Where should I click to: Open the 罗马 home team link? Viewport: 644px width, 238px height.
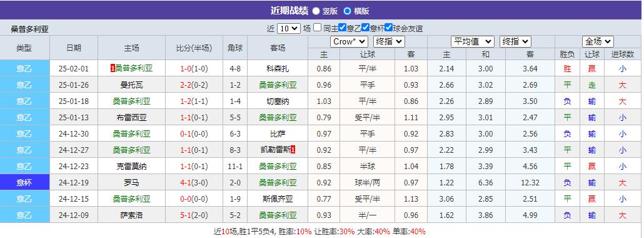click(131, 183)
